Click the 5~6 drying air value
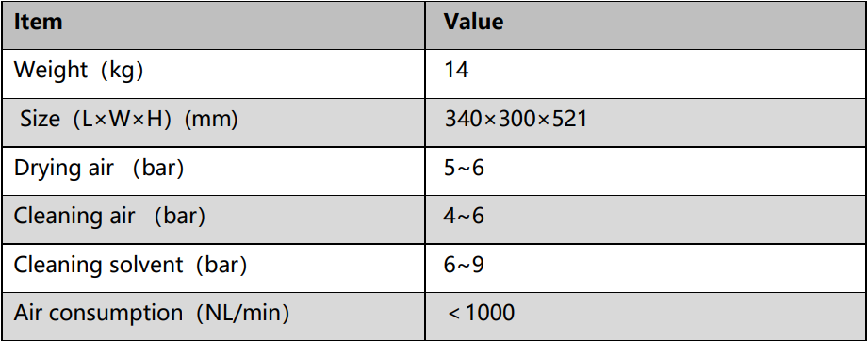The width and height of the screenshot is (868, 341). click(x=465, y=169)
